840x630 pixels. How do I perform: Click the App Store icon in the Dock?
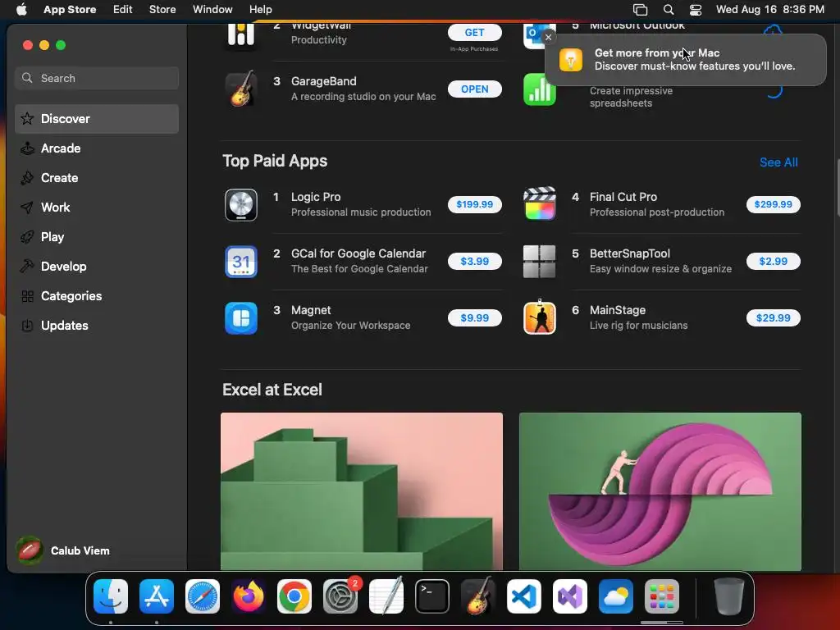coord(157,596)
